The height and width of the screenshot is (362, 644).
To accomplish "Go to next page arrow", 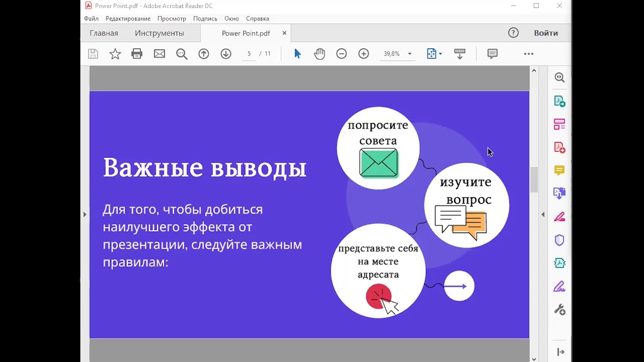I will pyautogui.click(x=226, y=54).
